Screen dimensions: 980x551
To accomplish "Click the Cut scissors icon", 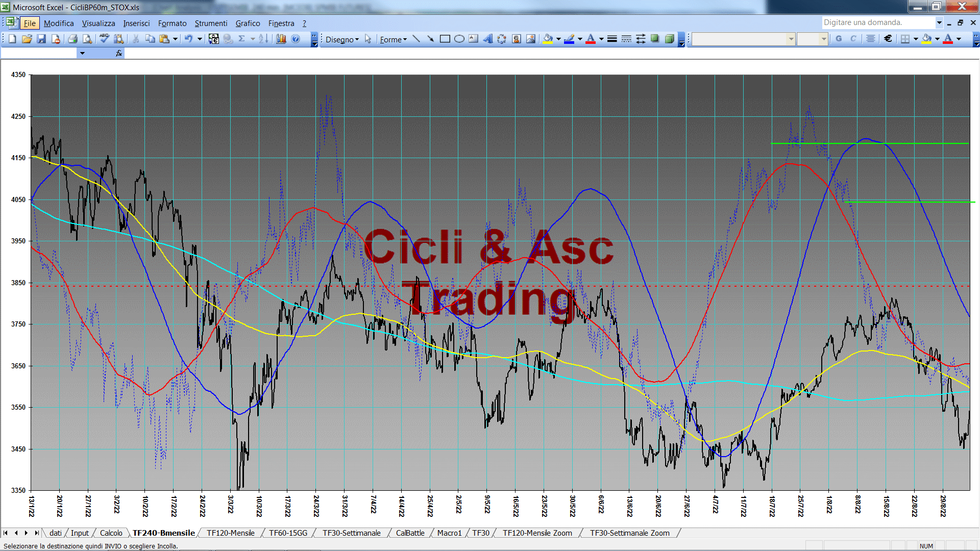I will tap(135, 39).
